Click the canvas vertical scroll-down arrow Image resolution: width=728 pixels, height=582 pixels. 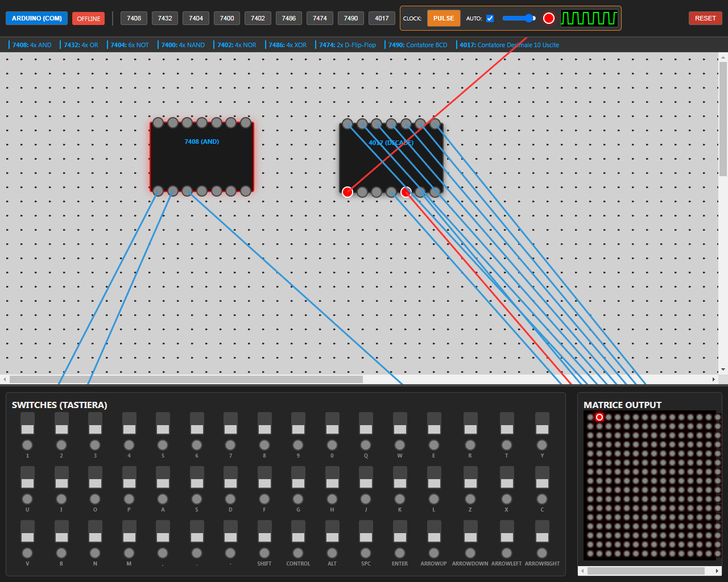723,370
